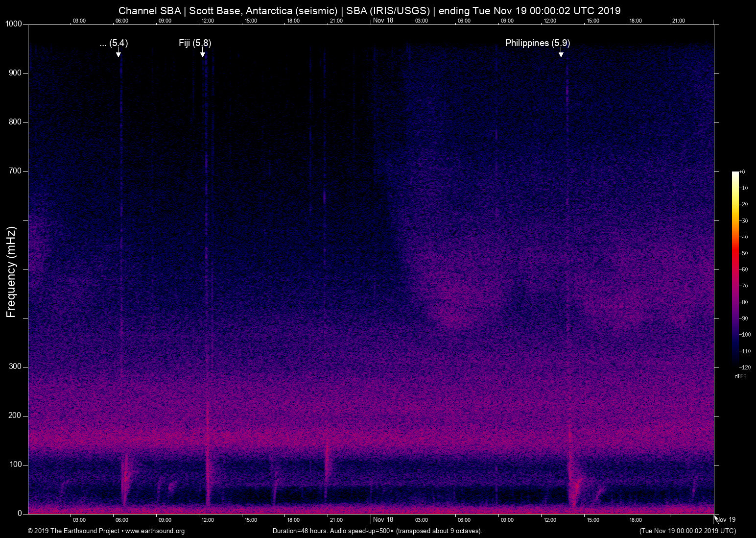Click the Frequency (mHz) axis title
The width and height of the screenshot is (756, 538).
pyautogui.click(x=11, y=272)
